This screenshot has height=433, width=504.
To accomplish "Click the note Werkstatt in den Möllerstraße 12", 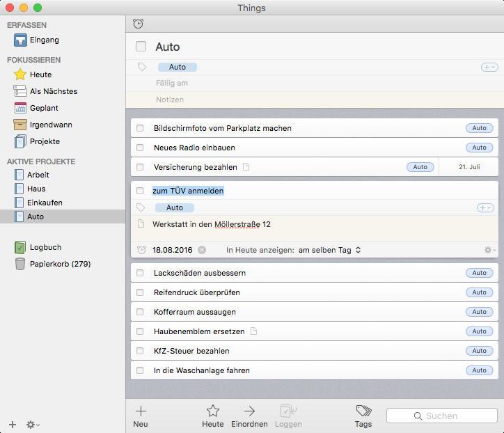I will point(212,224).
